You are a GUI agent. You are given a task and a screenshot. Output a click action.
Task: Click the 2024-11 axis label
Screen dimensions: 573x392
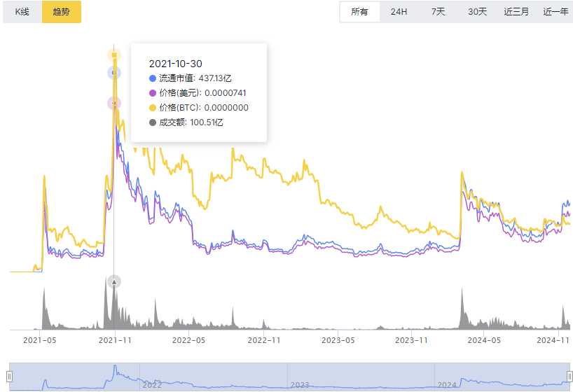[553, 340]
